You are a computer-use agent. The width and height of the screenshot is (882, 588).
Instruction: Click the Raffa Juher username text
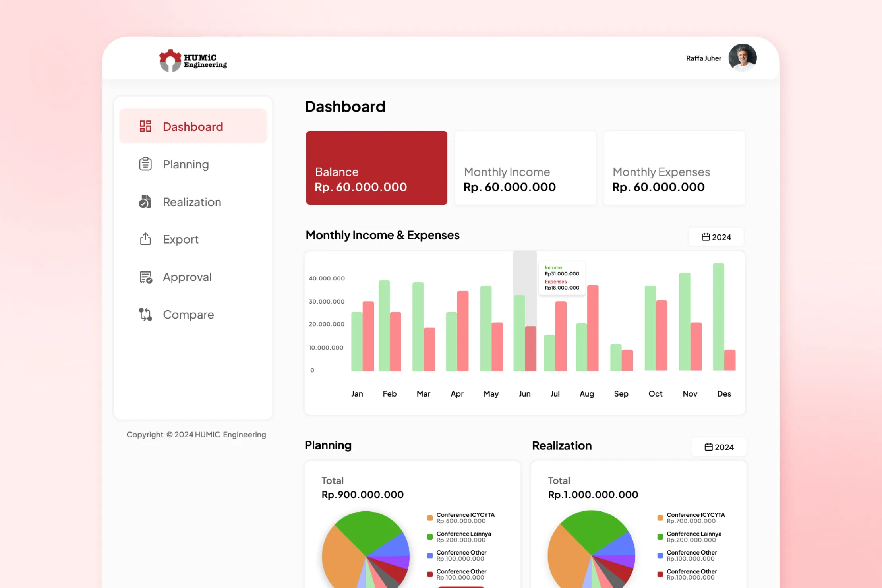click(x=703, y=58)
